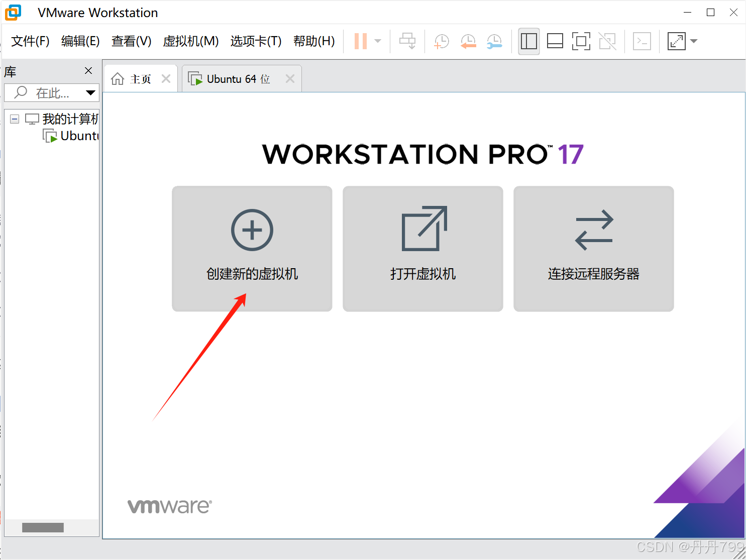The width and height of the screenshot is (746, 560).
Task: Switch to the 主页 tab
Action: point(140,79)
